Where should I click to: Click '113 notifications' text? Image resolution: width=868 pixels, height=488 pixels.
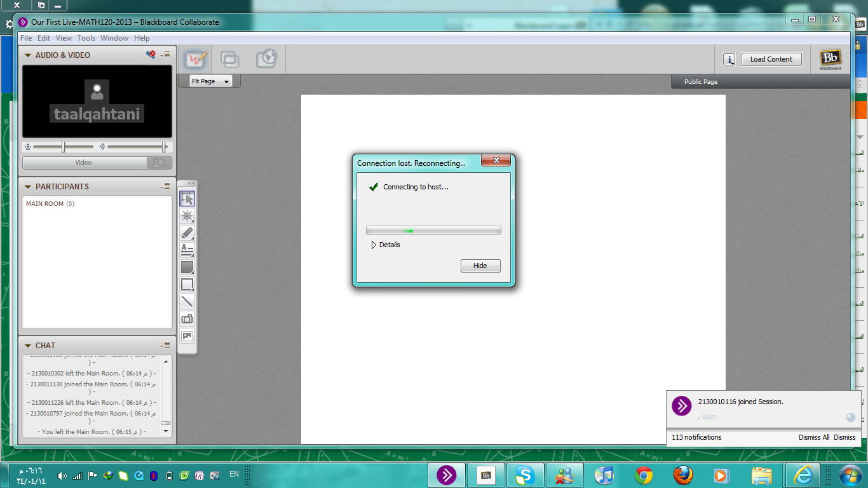[696, 437]
